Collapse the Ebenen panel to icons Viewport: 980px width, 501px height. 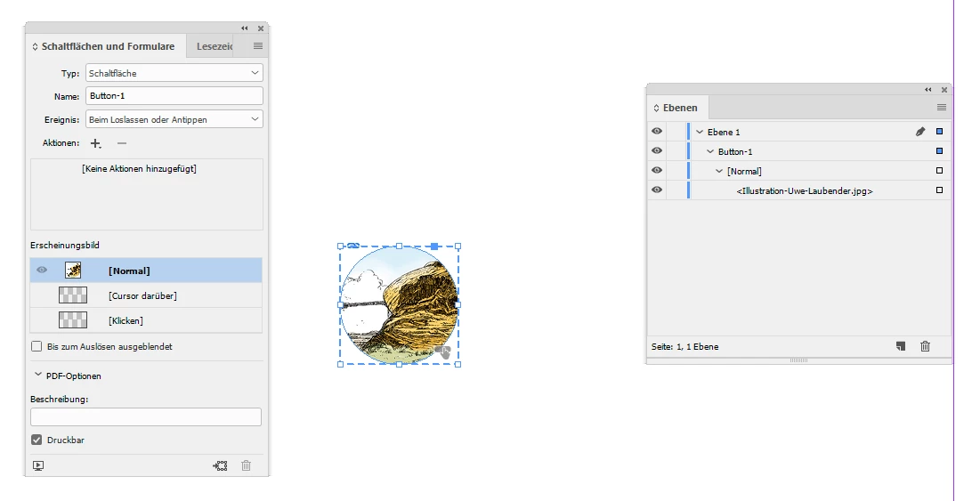coord(928,89)
